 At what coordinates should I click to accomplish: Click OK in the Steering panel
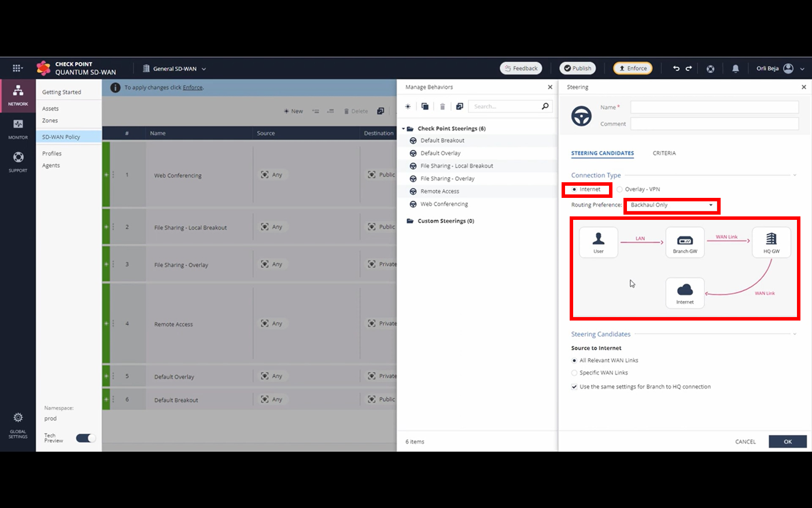(788, 441)
